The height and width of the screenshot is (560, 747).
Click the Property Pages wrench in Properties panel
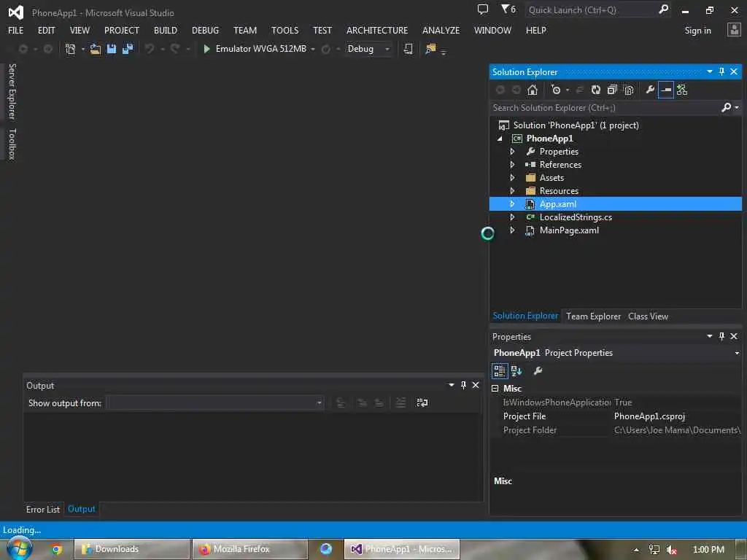tap(538, 371)
